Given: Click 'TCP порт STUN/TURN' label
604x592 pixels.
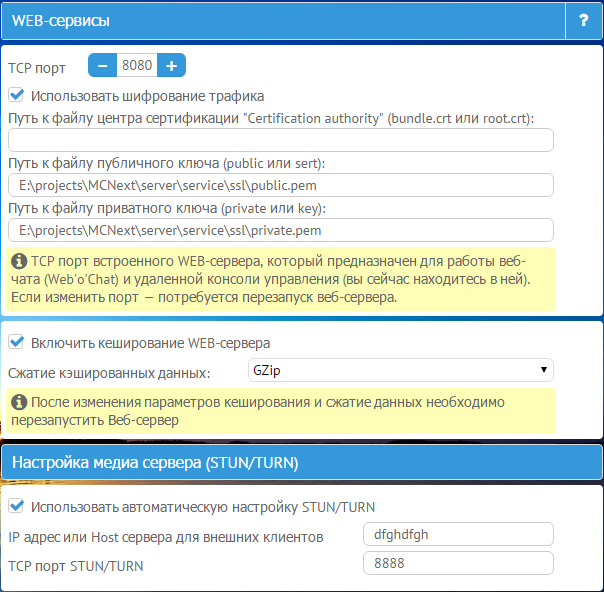Looking at the screenshot, I should click(76, 566).
